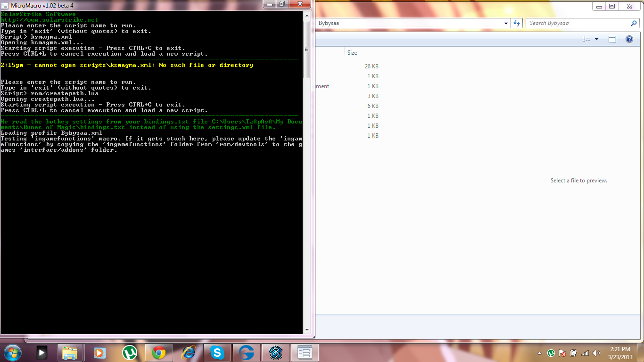Change the view with the list view icon

point(586,39)
